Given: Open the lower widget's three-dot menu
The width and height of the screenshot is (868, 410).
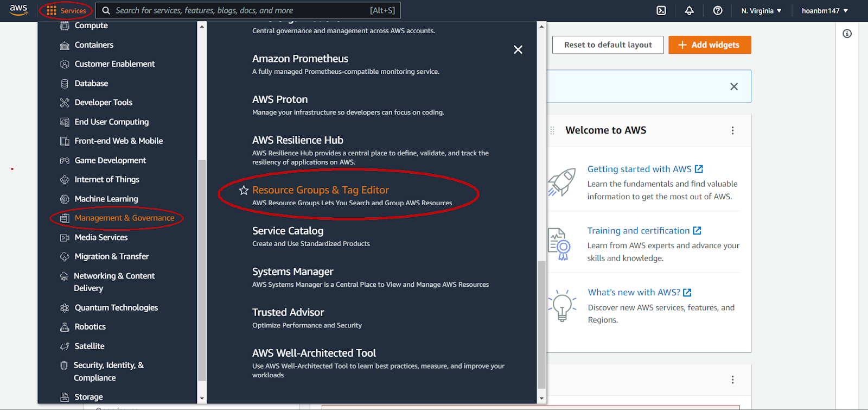Looking at the screenshot, I should pos(732,380).
